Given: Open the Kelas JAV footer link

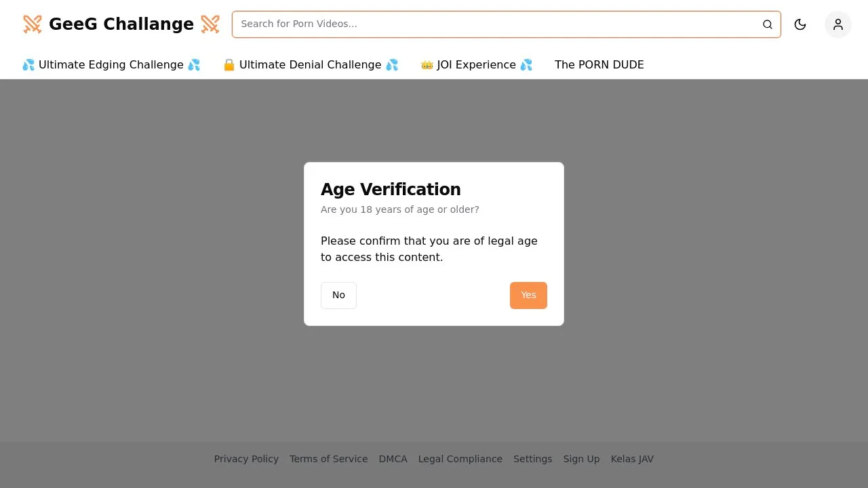Looking at the screenshot, I should 632,459.
